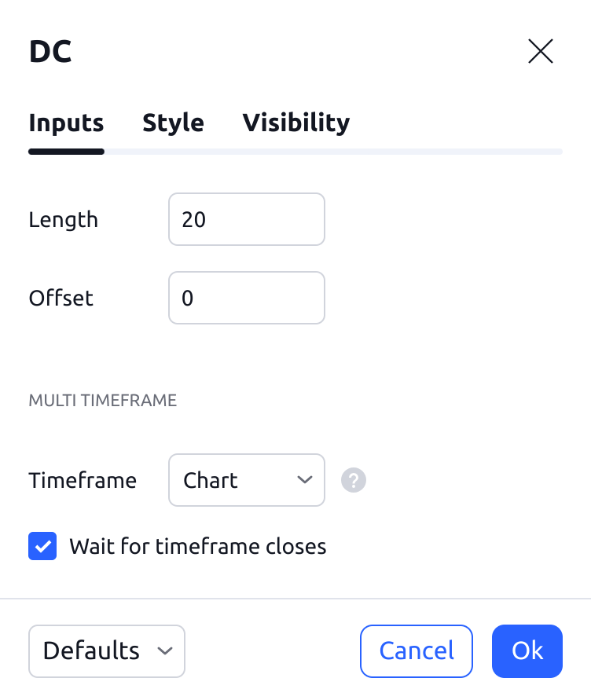Screen dimensions: 591x700
Task: Open the Timeframe Chart dropdown
Action: pos(246,480)
